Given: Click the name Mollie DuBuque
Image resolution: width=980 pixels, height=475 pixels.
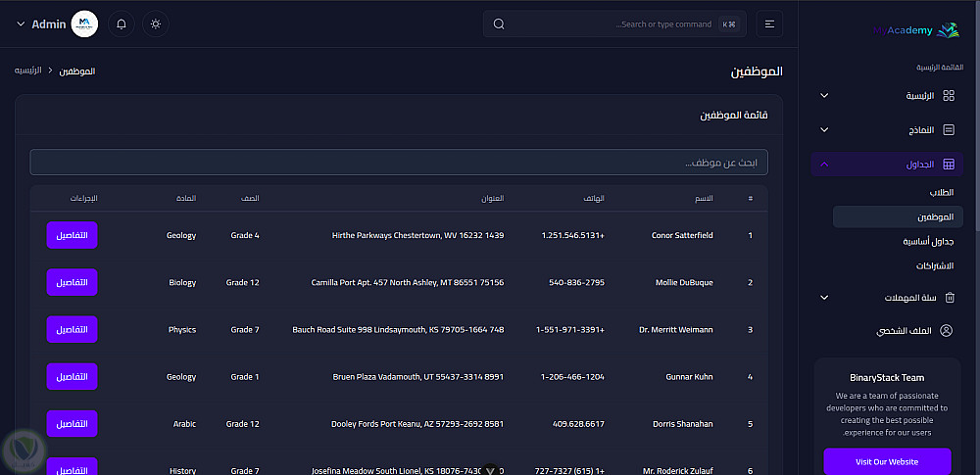Looking at the screenshot, I should click(x=684, y=282).
